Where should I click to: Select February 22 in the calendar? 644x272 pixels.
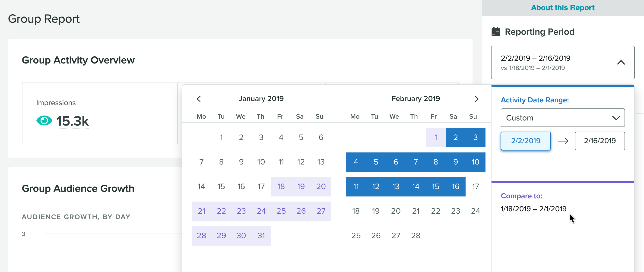(435, 211)
